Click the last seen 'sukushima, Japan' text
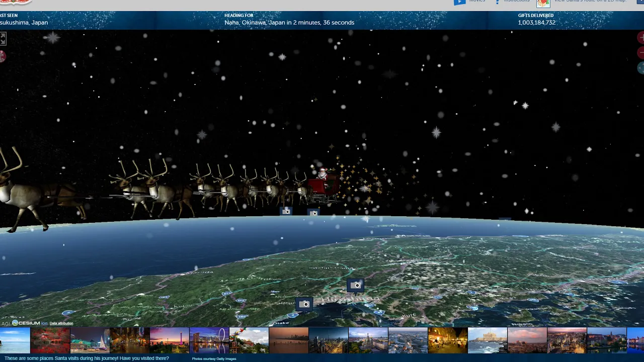 tap(24, 23)
